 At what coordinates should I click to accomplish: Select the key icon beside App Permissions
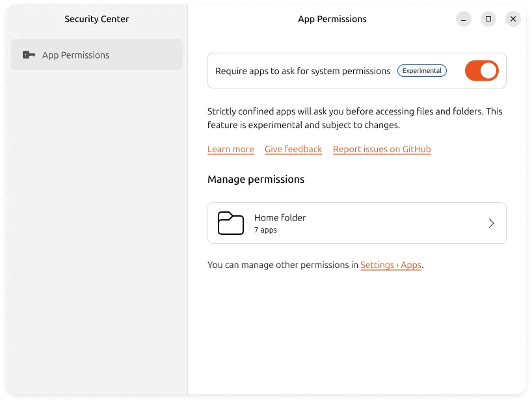29,55
